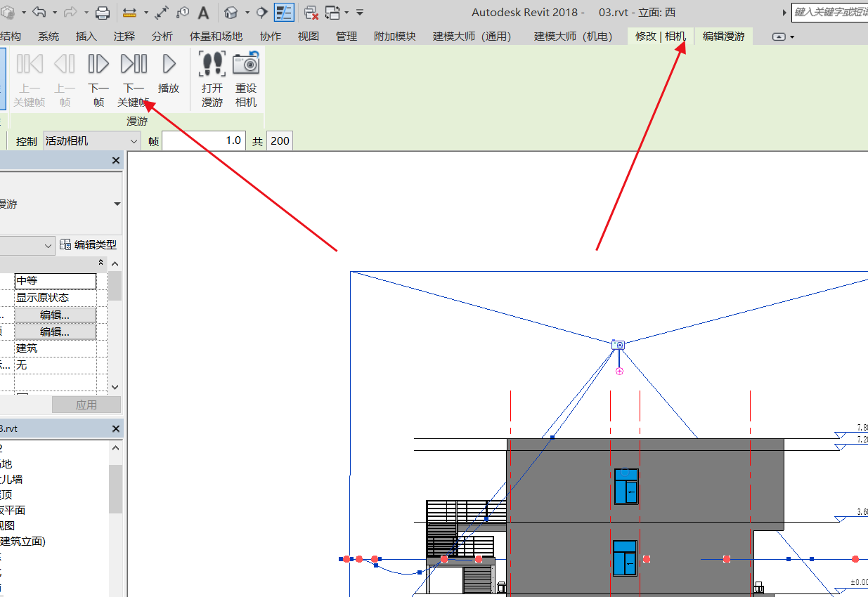
Task: Open Walkthrough (打开漫游) footprints icon
Action: pos(212,65)
